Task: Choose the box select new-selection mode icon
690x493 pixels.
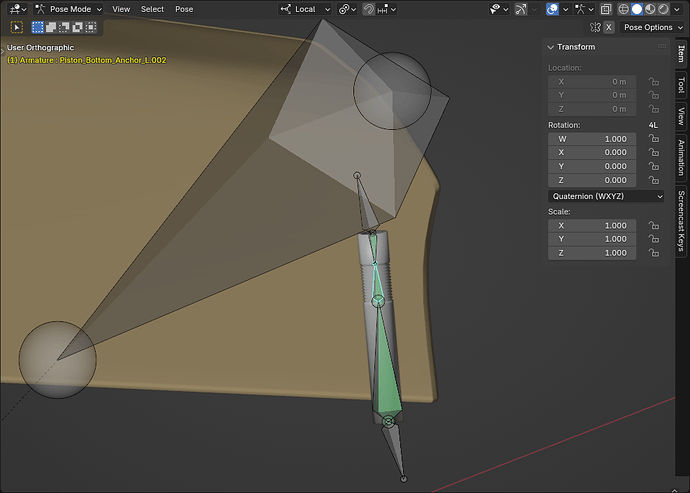Action: pos(38,27)
